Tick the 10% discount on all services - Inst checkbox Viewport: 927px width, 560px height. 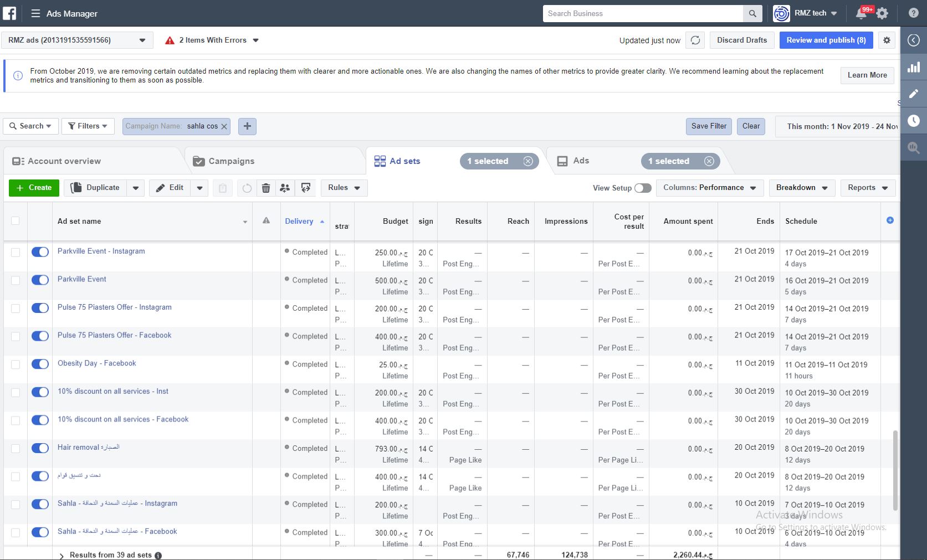pyautogui.click(x=16, y=392)
